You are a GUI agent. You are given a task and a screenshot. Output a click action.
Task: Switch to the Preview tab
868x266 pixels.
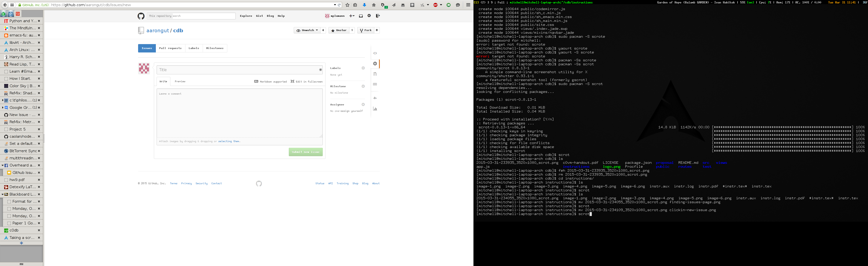[180, 82]
